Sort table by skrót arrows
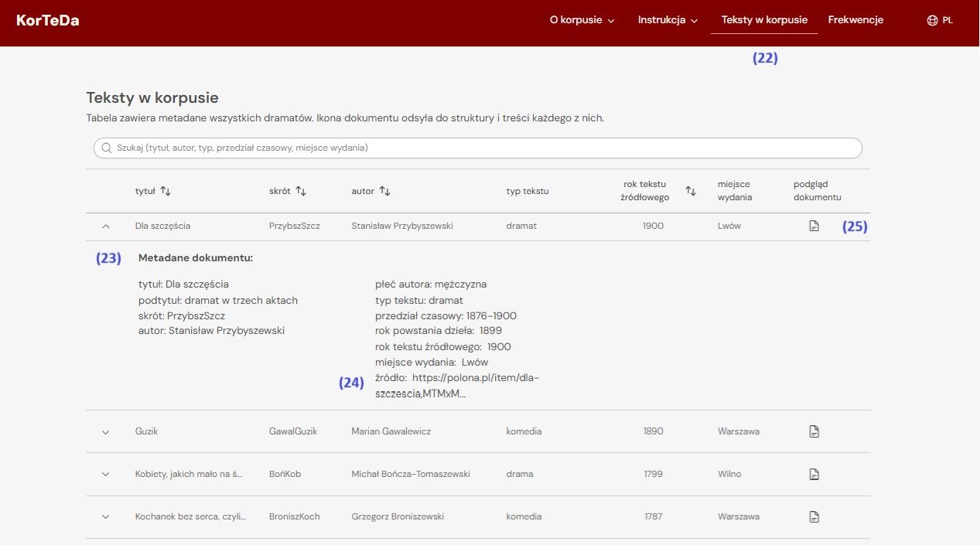Viewport: 980px width, 545px height. (301, 191)
